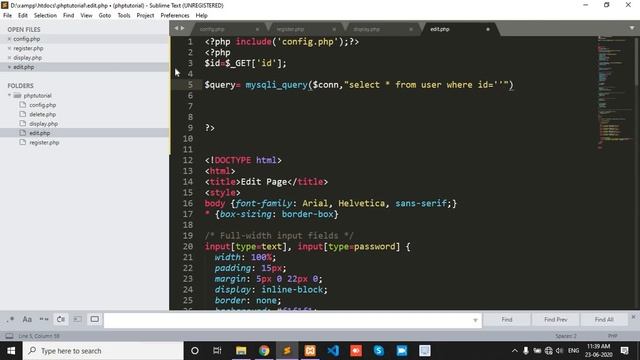
Task: Open the View menu
Action: tap(86, 16)
